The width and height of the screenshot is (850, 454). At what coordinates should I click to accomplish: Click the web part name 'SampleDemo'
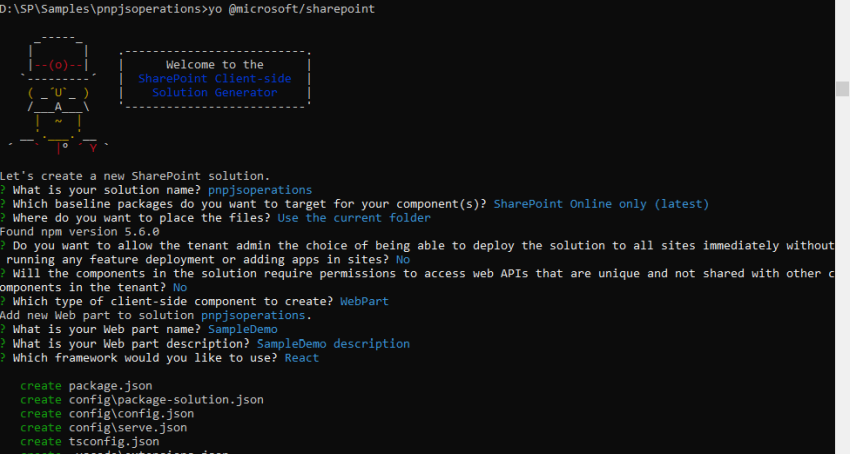243,329
